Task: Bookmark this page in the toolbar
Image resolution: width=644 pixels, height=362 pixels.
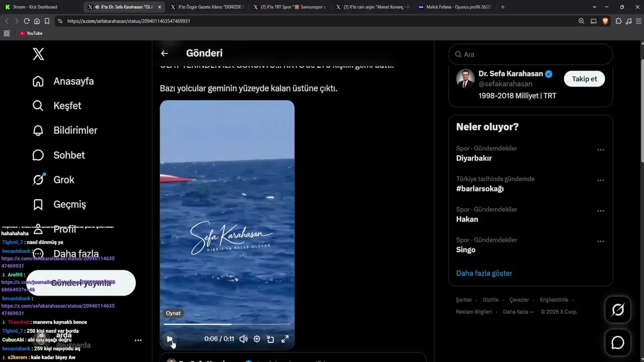Action: [47, 21]
